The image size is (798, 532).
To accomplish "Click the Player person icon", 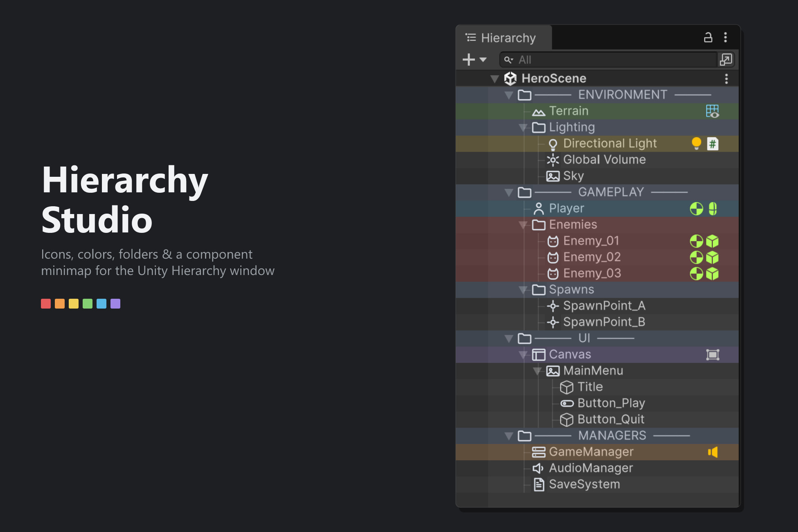I will [x=539, y=209].
